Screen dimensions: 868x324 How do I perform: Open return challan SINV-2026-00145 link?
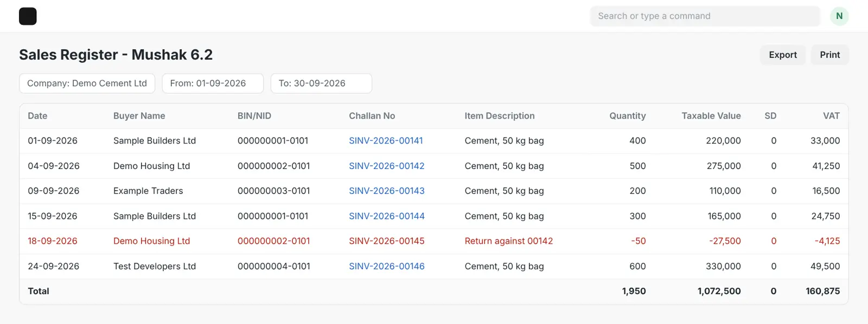387,241
